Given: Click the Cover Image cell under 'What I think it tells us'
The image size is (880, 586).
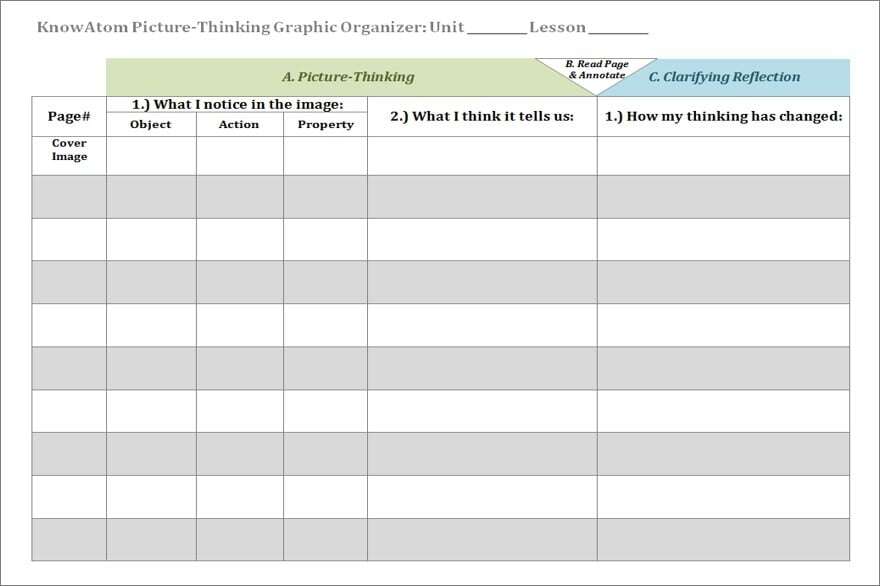Looking at the screenshot, I should [481, 155].
